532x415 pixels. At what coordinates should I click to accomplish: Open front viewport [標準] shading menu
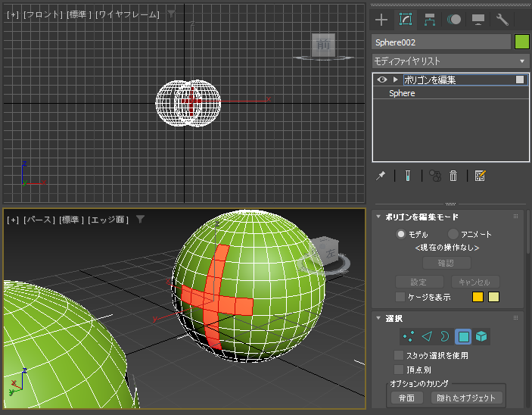pos(79,14)
